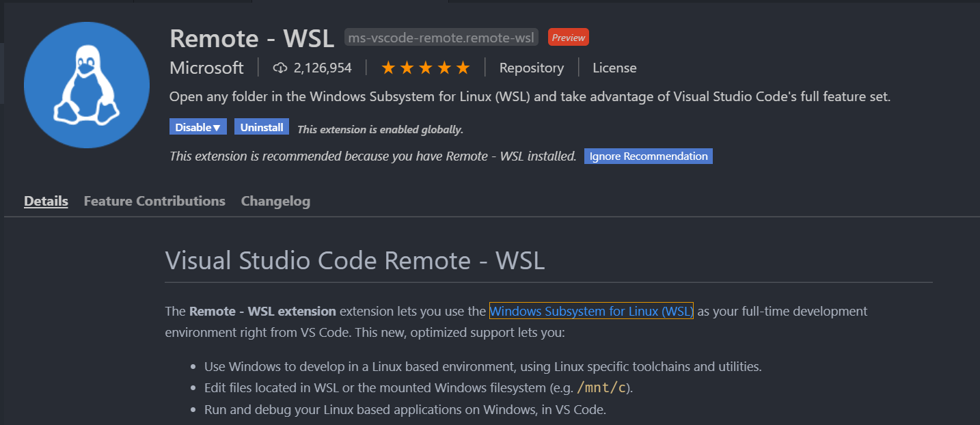Open the extension Repository link
980x425 pixels.
pyautogui.click(x=531, y=67)
